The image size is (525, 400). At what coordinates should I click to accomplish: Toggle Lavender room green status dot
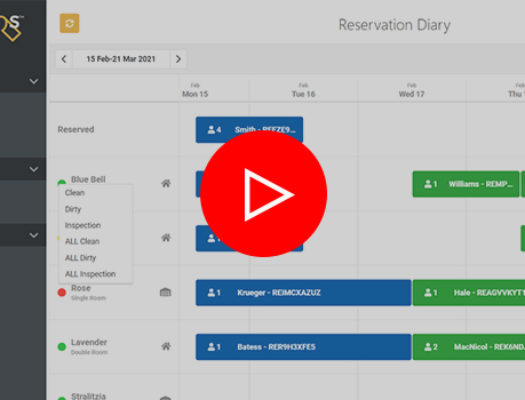(62, 347)
